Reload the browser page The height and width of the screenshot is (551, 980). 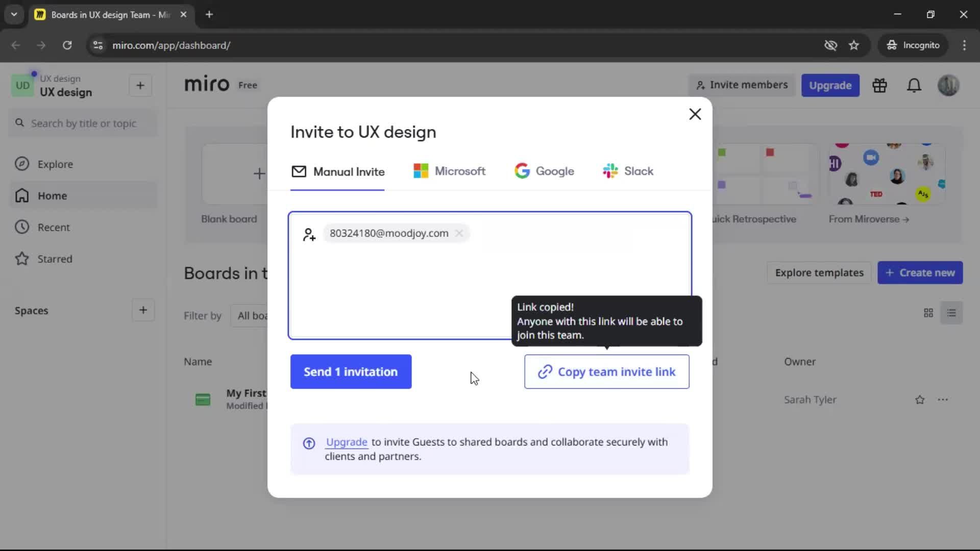[x=67, y=45]
